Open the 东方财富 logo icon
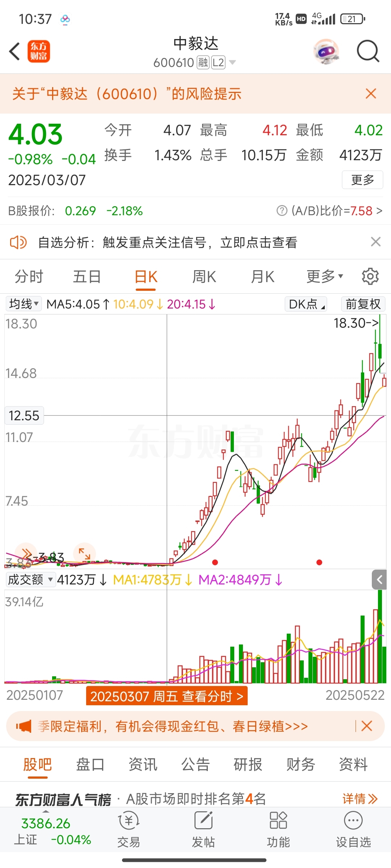 point(39,51)
